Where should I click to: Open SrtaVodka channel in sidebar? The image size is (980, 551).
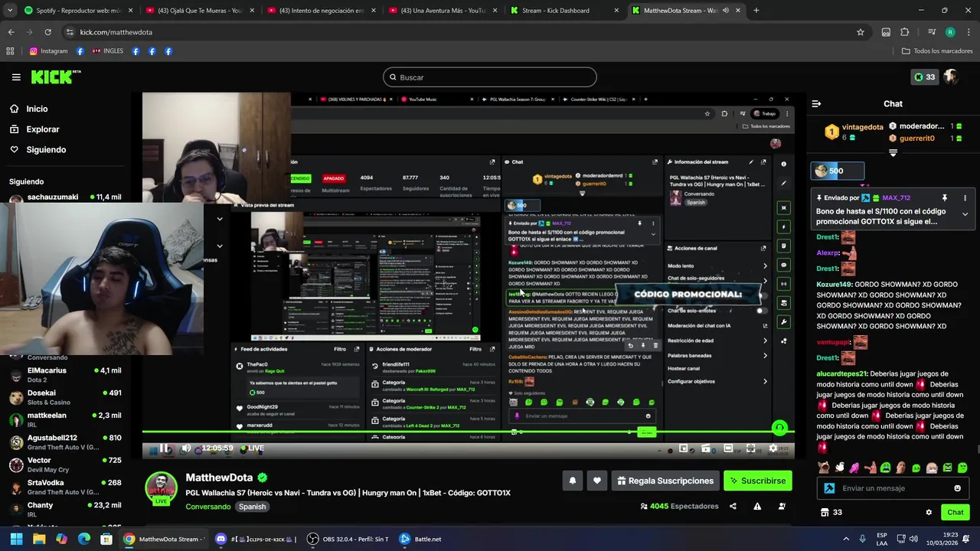(x=65, y=487)
